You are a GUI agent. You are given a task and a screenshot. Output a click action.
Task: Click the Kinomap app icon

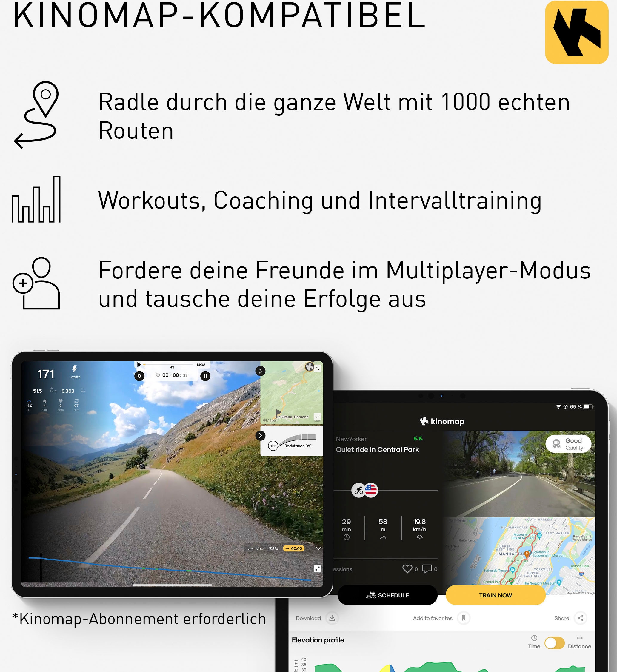577,33
